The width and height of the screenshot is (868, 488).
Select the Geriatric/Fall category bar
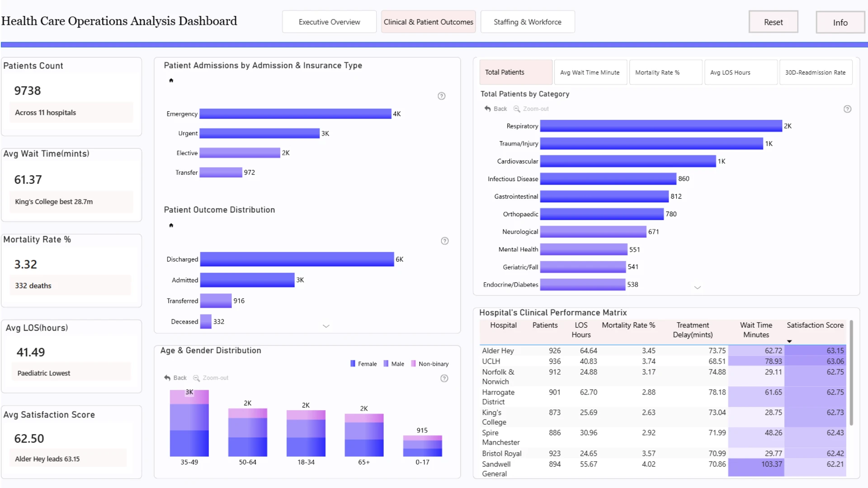point(583,267)
